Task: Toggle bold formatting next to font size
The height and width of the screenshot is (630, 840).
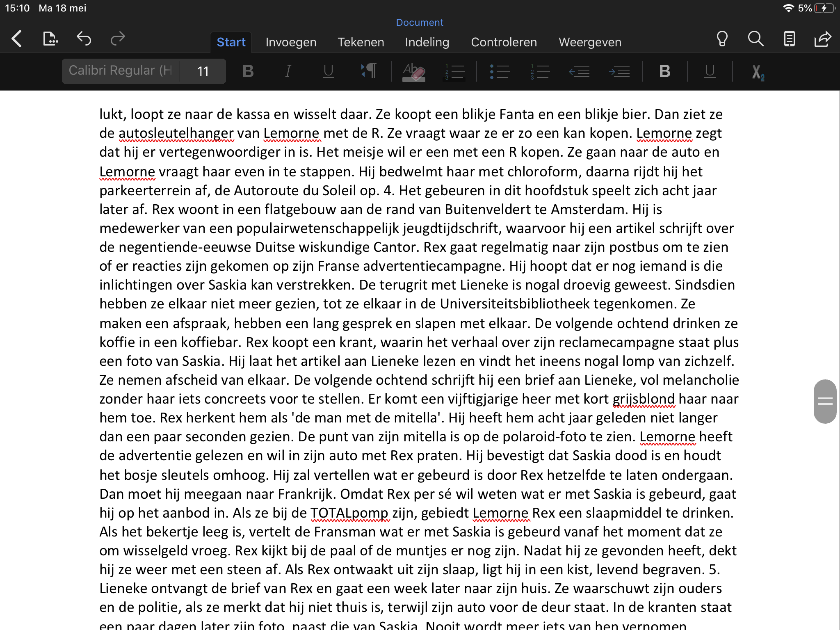Action: coord(248,71)
